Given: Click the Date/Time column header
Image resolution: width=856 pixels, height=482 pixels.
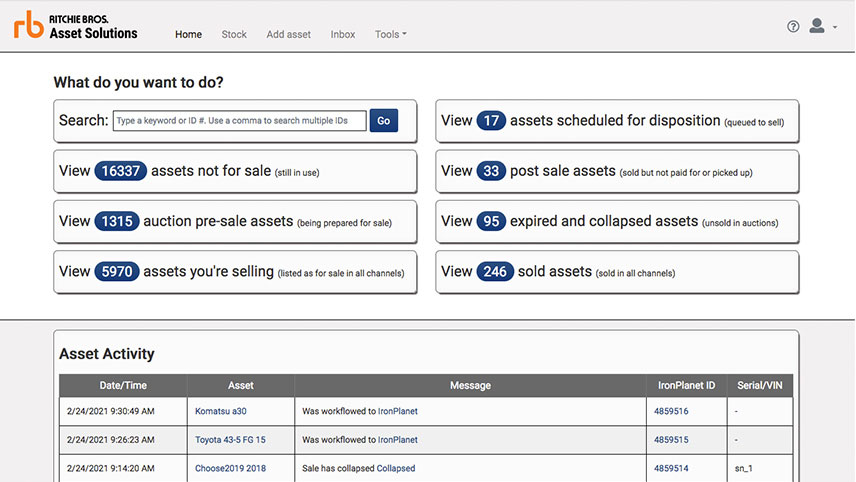Looking at the screenshot, I should (x=123, y=385).
